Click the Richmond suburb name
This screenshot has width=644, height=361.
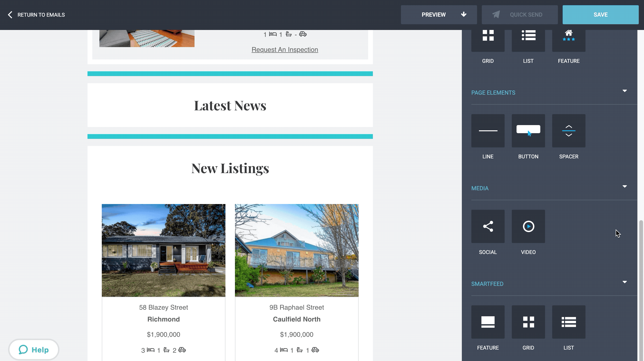tap(164, 319)
